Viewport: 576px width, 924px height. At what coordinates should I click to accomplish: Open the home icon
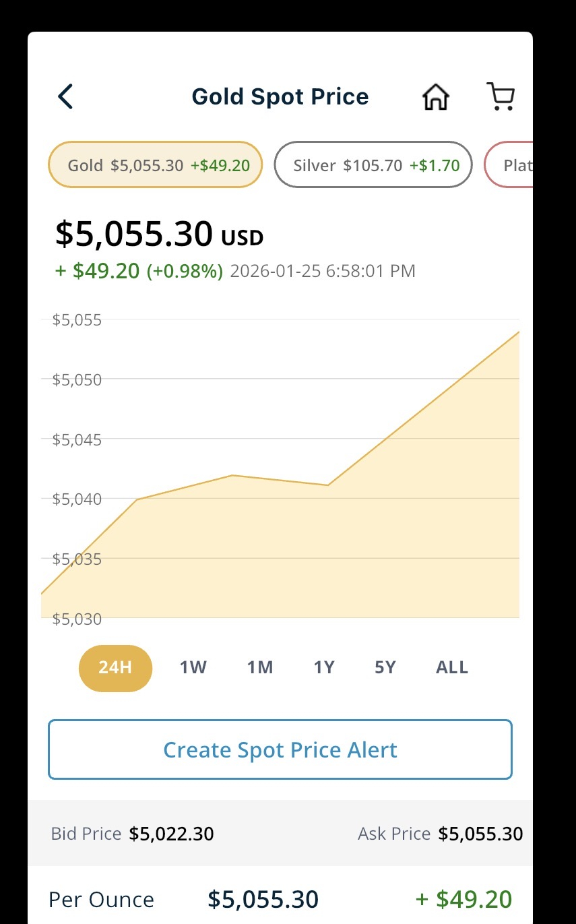pos(435,97)
